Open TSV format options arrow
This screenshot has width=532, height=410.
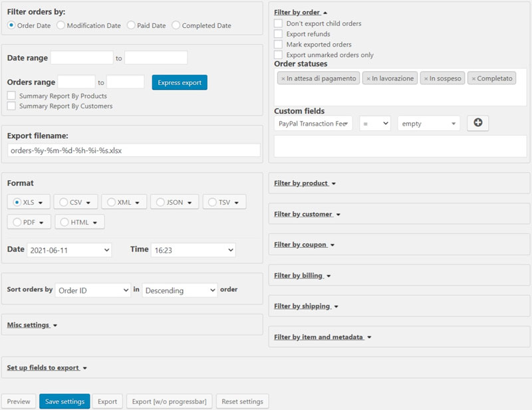(237, 203)
